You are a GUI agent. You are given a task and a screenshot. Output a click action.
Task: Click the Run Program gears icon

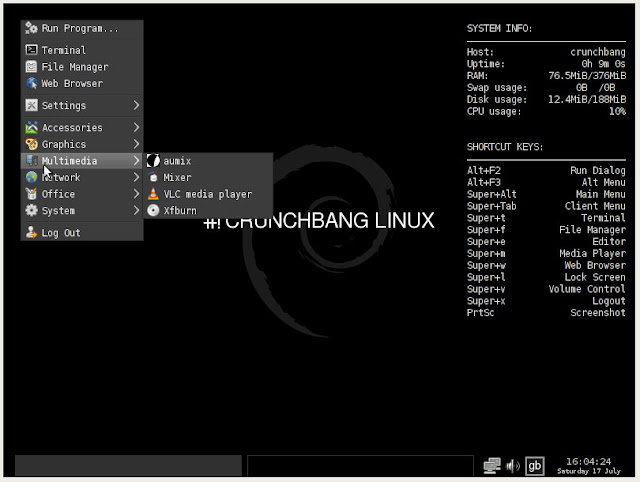(31, 28)
